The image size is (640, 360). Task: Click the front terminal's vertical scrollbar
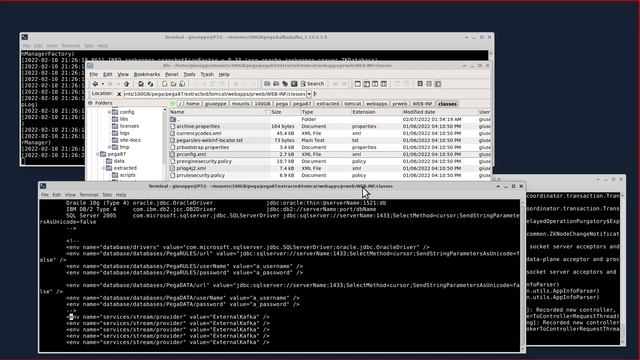(522, 276)
